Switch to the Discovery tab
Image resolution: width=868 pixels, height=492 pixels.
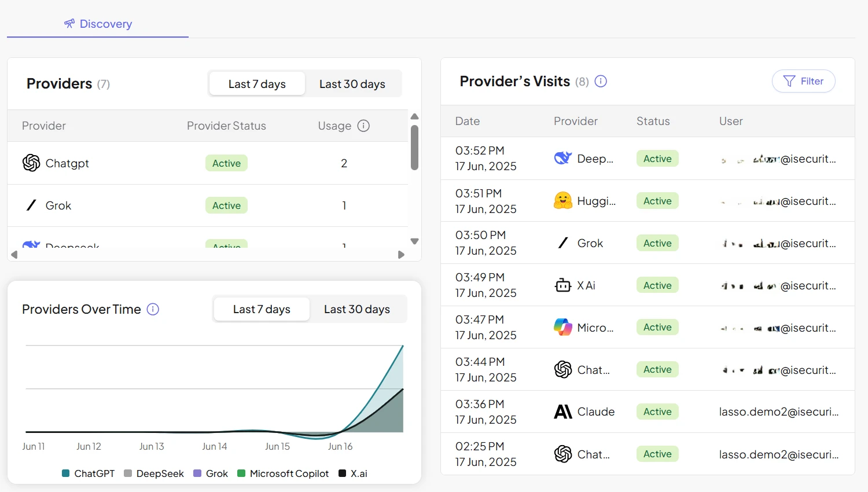[97, 24]
